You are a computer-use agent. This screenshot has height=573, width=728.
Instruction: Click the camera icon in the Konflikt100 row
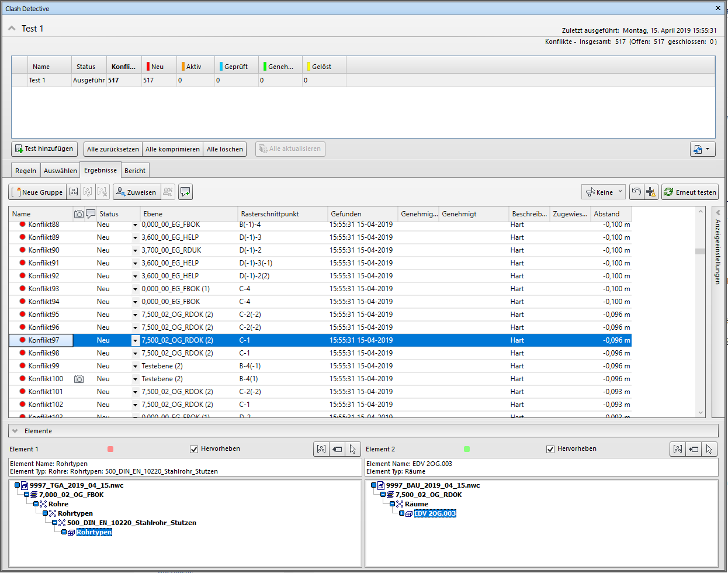(x=79, y=379)
